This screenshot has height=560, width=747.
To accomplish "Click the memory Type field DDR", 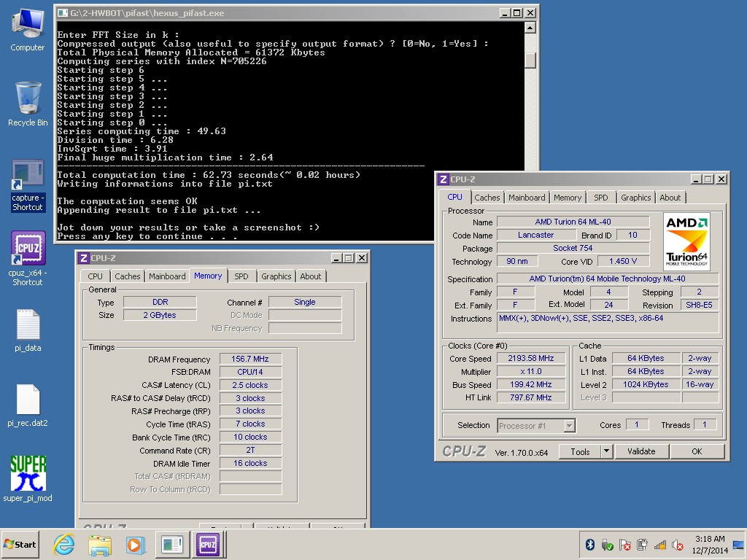I will coord(160,302).
